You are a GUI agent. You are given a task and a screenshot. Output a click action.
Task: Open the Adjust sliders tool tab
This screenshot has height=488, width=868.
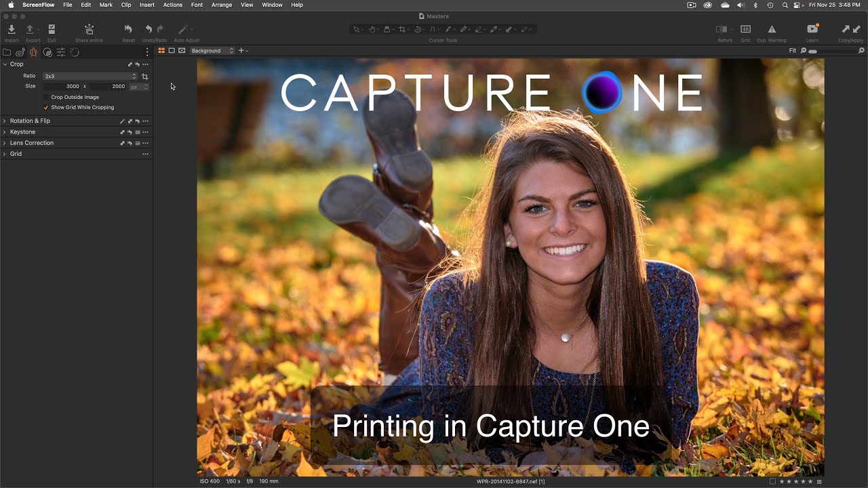tap(61, 52)
